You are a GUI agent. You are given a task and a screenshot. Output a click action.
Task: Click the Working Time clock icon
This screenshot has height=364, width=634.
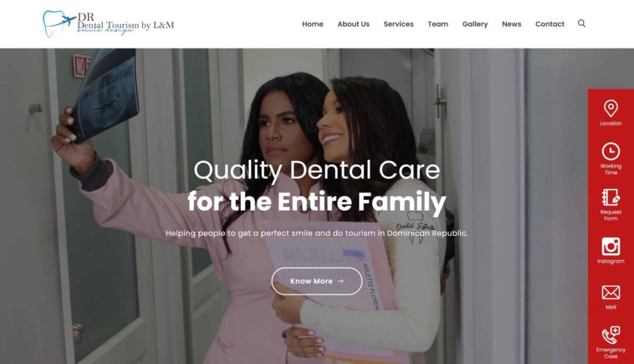point(610,151)
